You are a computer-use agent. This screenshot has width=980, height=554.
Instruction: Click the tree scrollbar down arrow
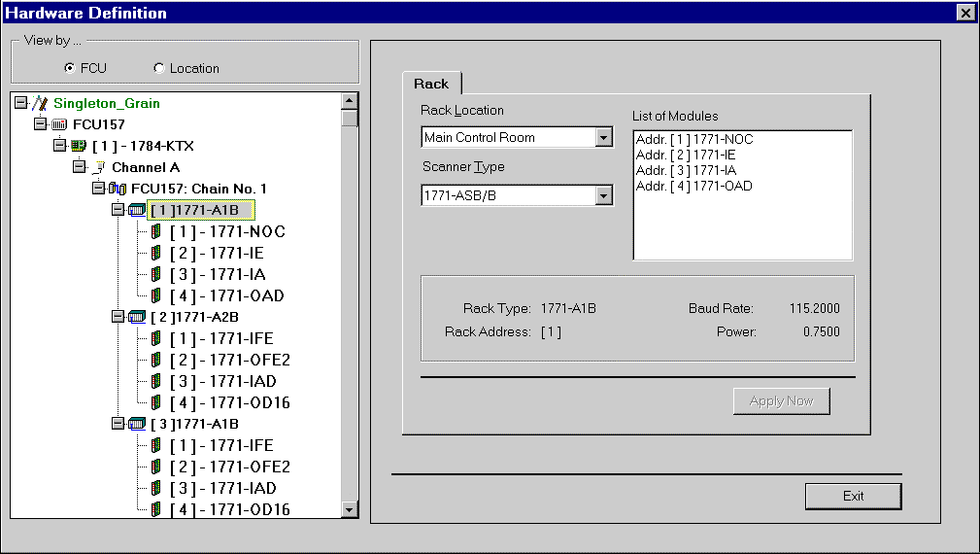(x=350, y=509)
